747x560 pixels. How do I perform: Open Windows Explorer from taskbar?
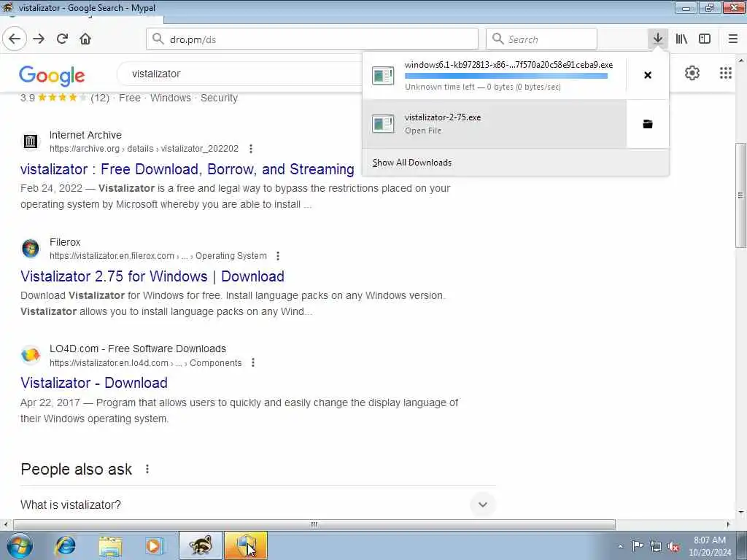point(111,545)
